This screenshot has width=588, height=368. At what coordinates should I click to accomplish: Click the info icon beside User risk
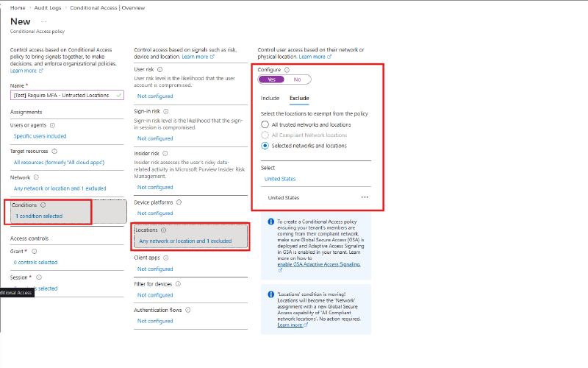click(160, 69)
